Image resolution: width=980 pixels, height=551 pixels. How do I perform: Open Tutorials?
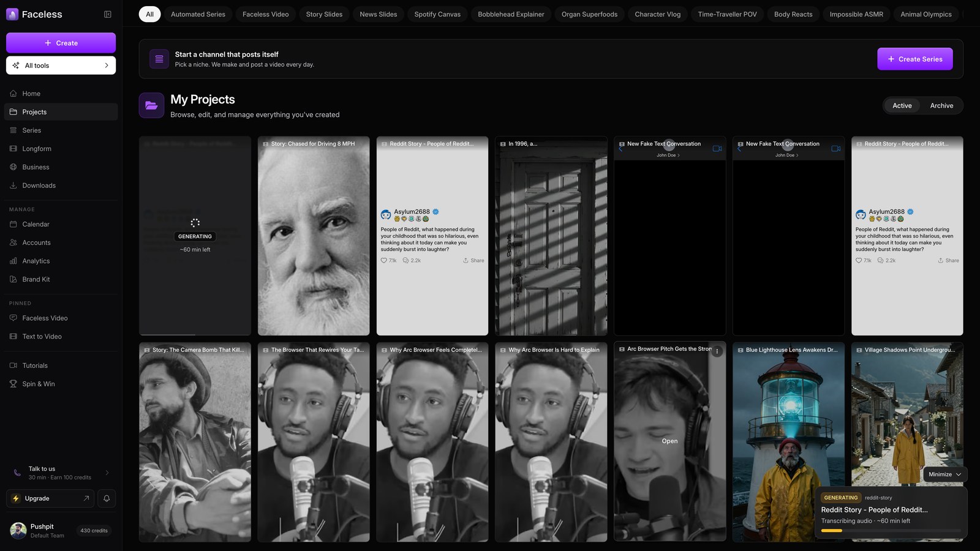[61, 365]
